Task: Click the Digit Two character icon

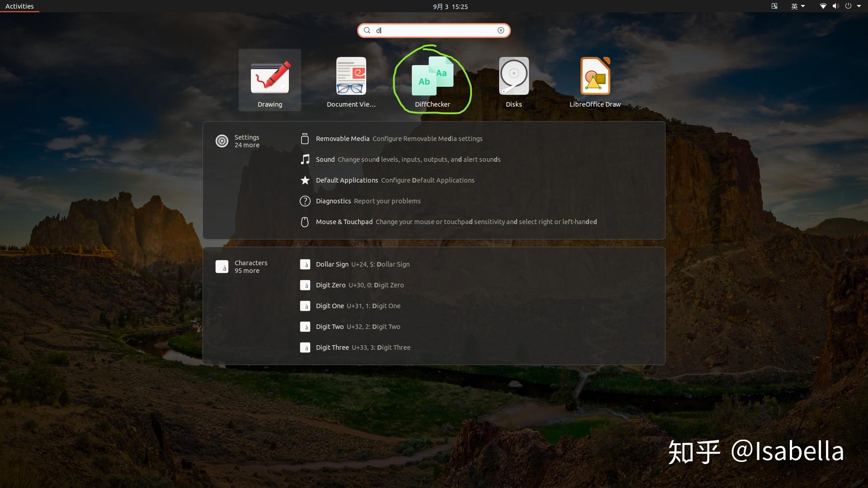Action: click(305, 327)
